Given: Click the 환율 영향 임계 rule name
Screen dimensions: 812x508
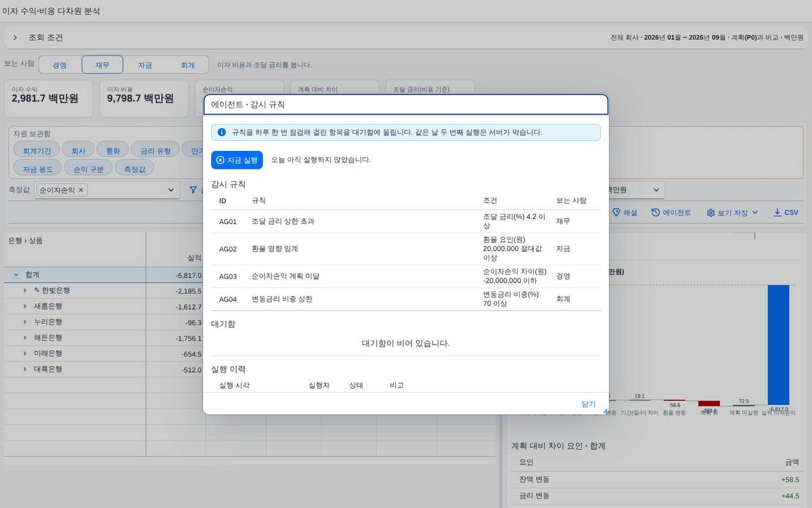Looking at the screenshot, I should pyautogui.click(x=275, y=249).
